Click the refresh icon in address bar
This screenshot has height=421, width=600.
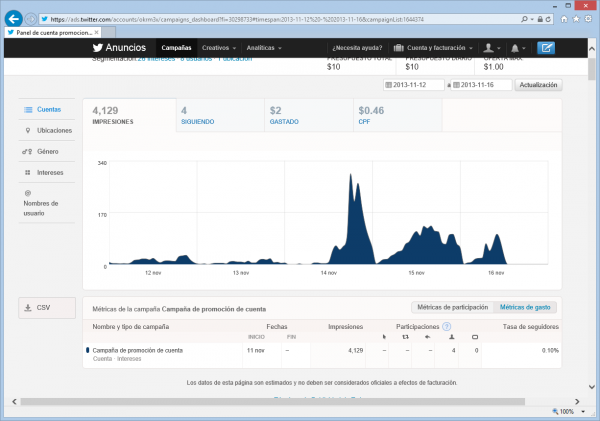tap(548, 19)
